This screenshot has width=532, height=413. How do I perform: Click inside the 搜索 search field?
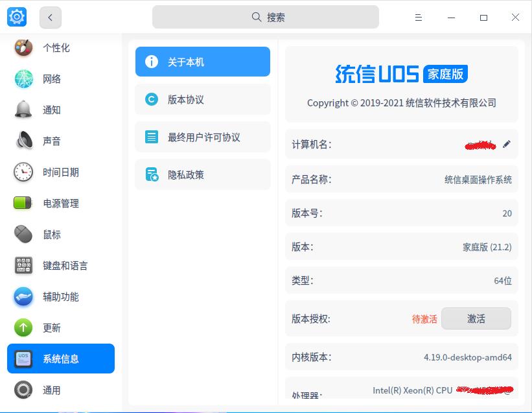coord(266,16)
